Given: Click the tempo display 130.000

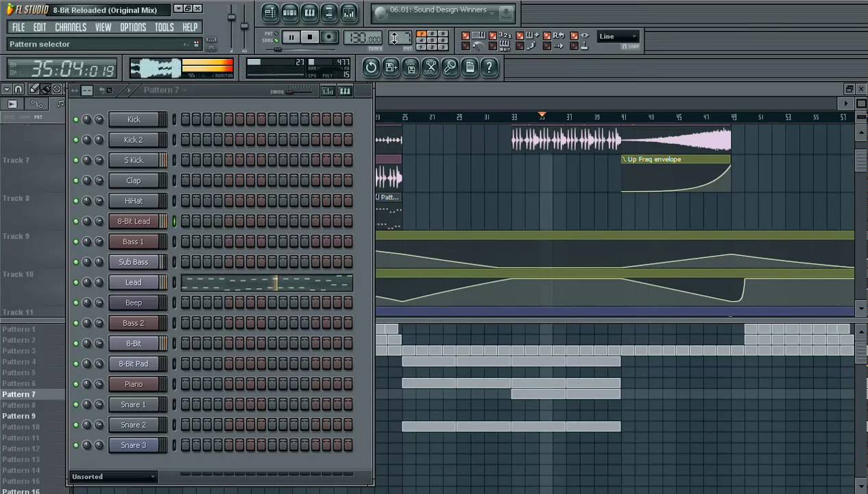Looking at the screenshot, I should (x=363, y=38).
